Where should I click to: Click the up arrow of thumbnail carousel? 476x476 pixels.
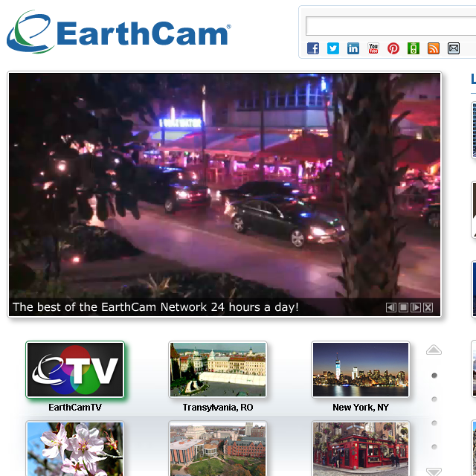pyautogui.click(x=434, y=350)
